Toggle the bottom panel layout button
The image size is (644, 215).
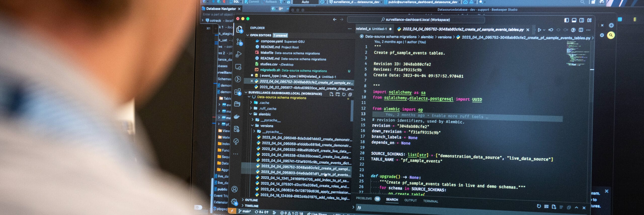pos(574,20)
